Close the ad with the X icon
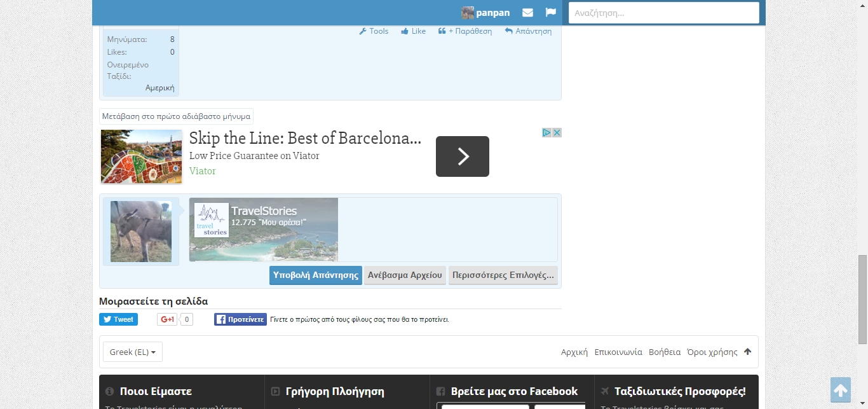Screen dimensions: 868x409 (557, 133)
